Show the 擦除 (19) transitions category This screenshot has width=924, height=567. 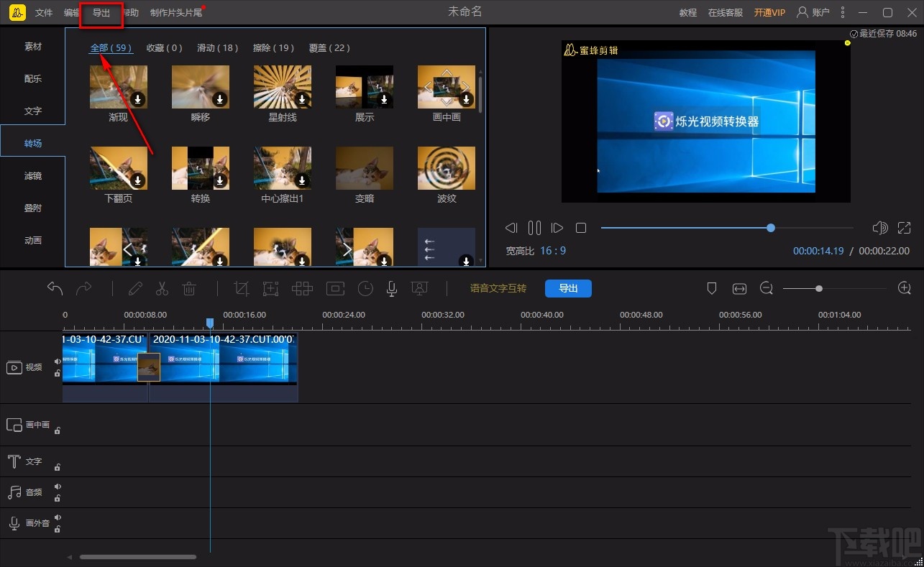[273, 48]
